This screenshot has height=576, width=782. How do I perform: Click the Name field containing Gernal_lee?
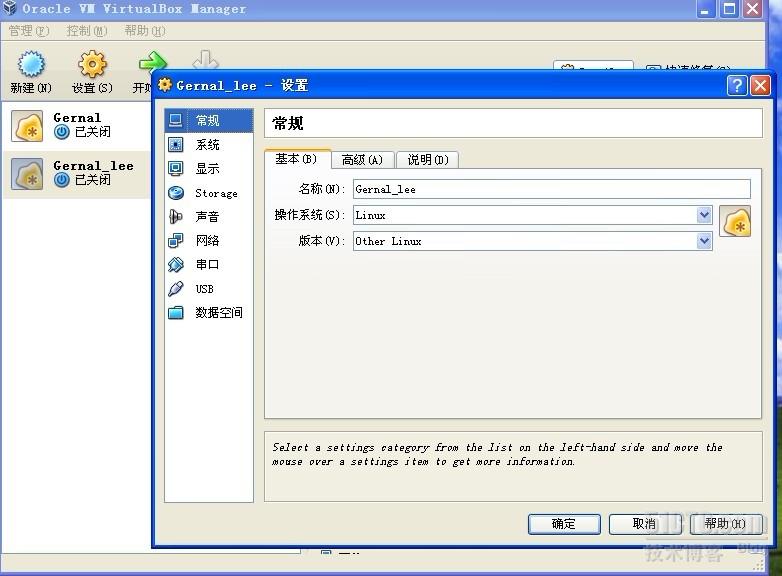click(552, 189)
